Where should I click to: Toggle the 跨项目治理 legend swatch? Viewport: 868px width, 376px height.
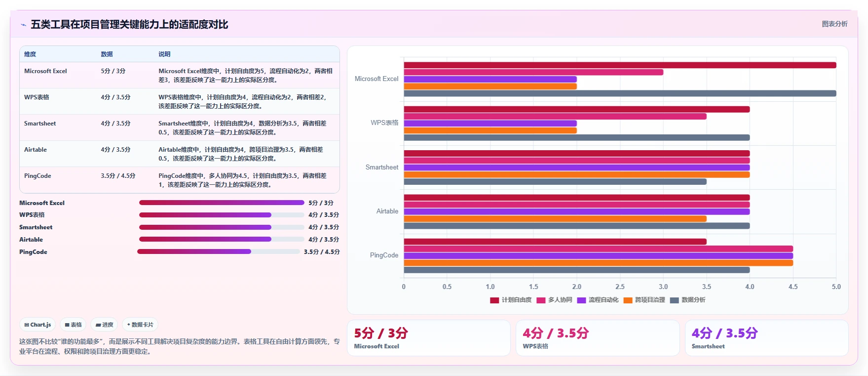[628, 300]
